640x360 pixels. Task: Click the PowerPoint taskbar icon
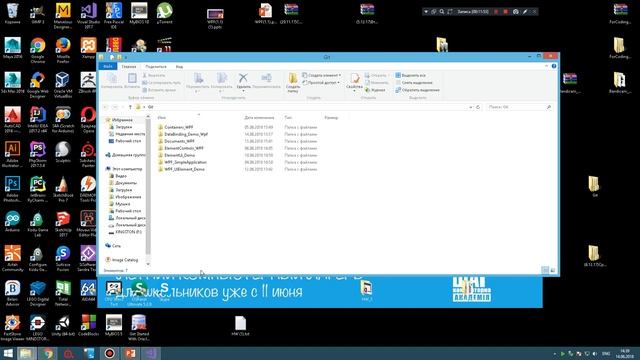130,353
